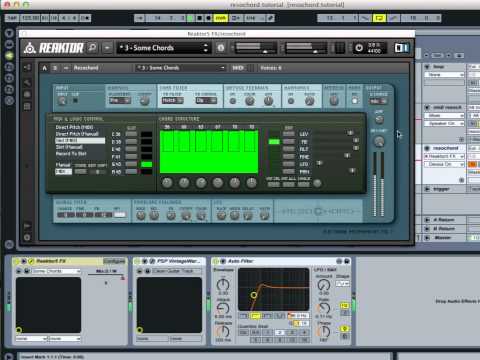The width and height of the screenshot is (480, 360).
Task: Toggle the yellow OVR overdub button
Action: click(x=220, y=18)
